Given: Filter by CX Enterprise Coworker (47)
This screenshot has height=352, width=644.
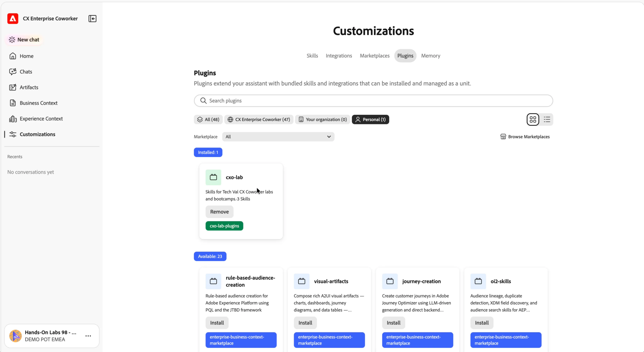Looking at the screenshot, I should (259, 119).
